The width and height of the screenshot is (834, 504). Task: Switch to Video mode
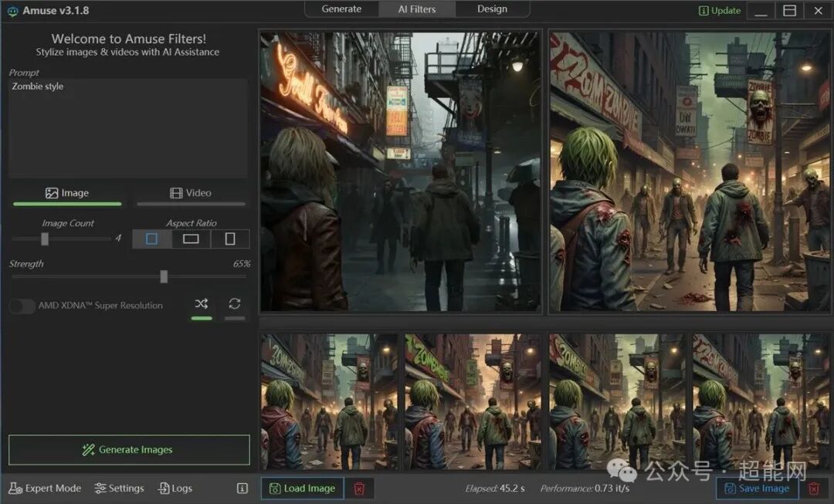click(x=191, y=193)
